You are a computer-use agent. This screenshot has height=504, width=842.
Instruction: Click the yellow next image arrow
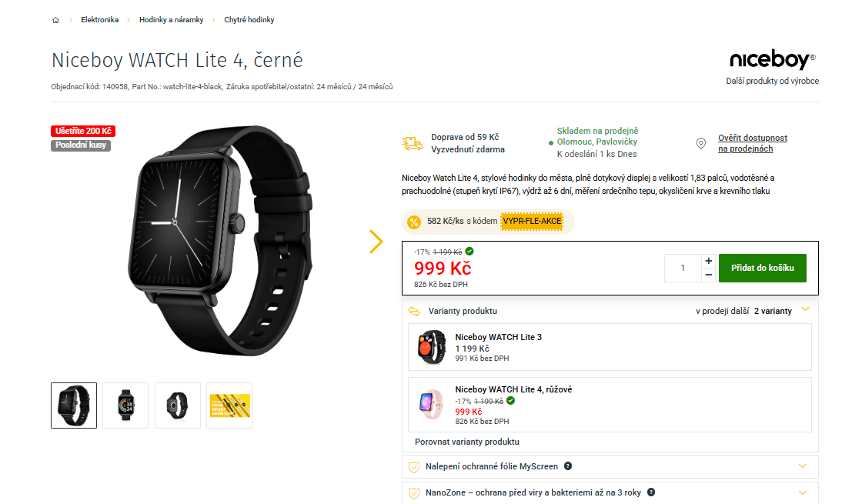click(x=376, y=242)
